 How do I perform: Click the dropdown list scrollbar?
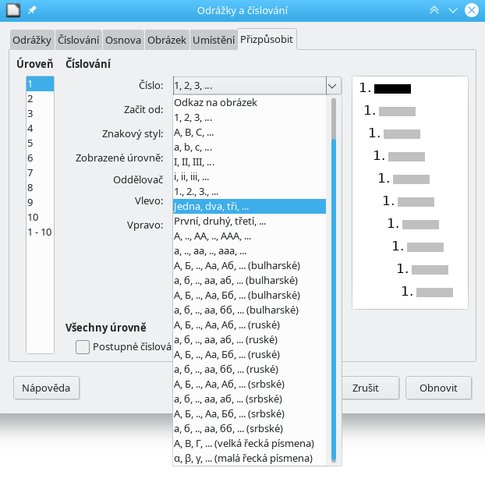334,280
